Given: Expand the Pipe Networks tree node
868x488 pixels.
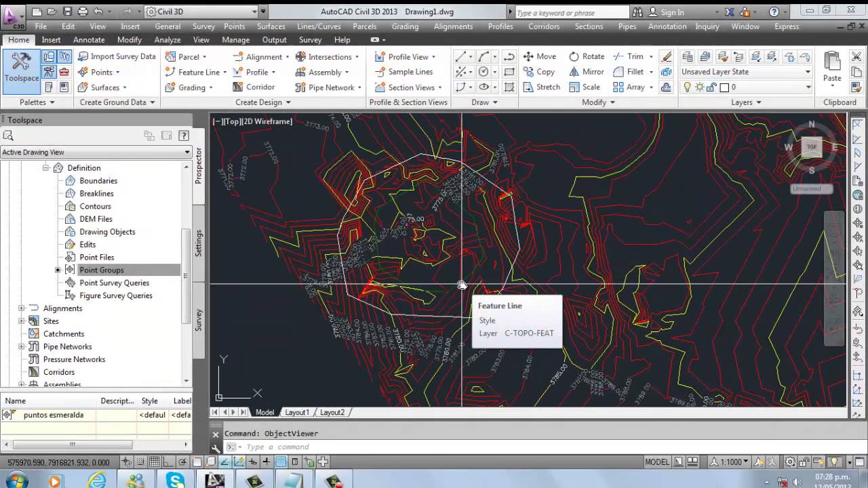Looking at the screenshot, I should 22,346.
